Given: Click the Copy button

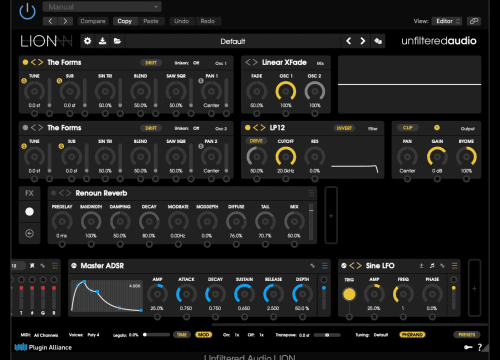Looking at the screenshot, I should 125,21.
